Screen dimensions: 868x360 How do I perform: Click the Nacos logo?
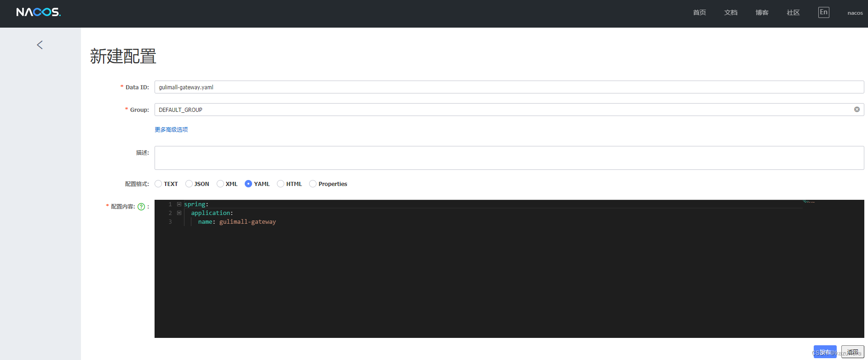38,12
